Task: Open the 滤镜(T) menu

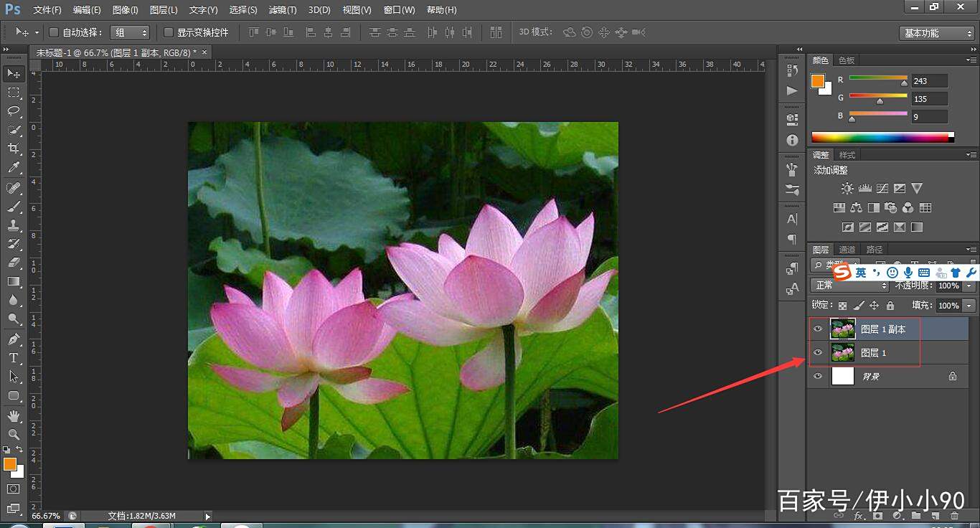Action: click(282, 10)
